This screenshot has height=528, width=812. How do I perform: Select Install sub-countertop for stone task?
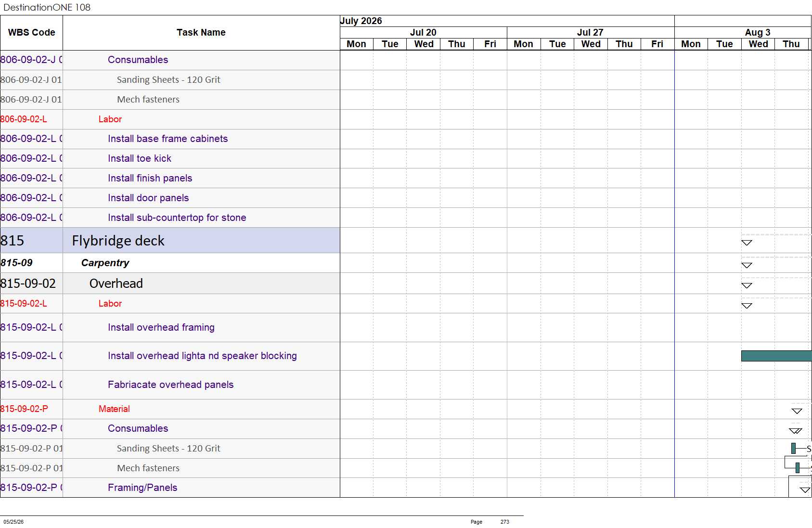click(170, 218)
